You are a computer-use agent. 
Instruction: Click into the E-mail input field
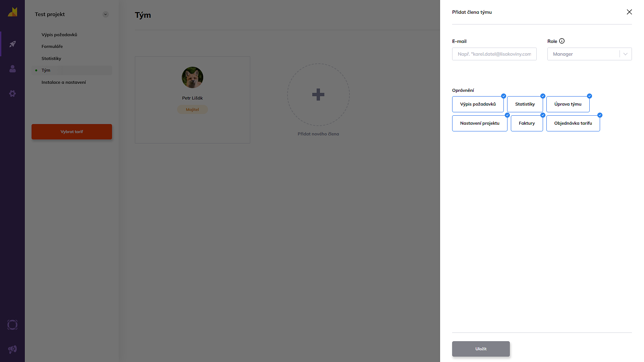(x=494, y=54)
